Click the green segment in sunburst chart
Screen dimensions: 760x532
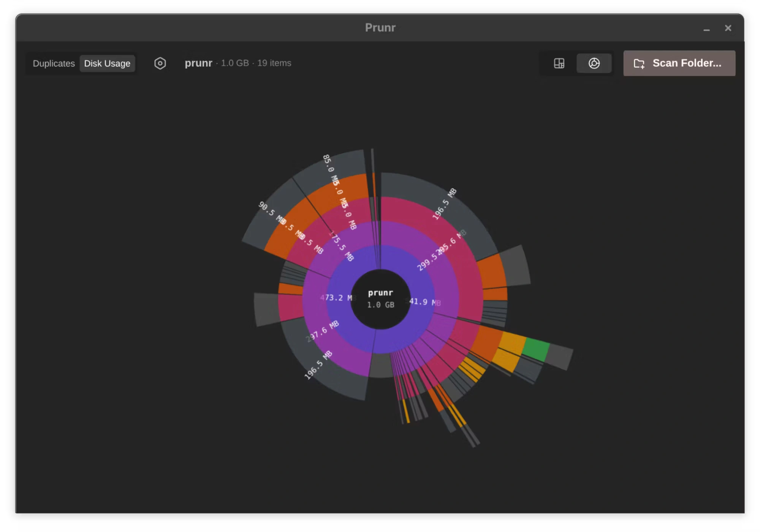coord(536,349)
